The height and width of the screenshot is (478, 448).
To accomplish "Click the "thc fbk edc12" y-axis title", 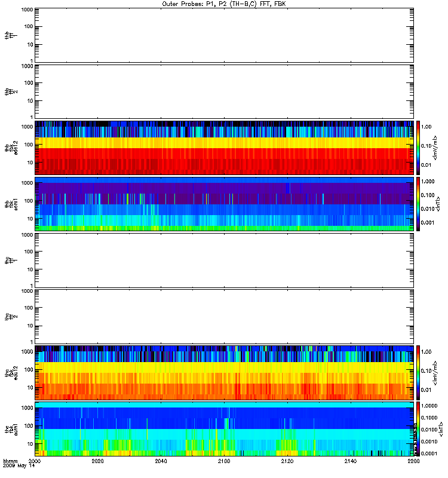I will point(11,373).
